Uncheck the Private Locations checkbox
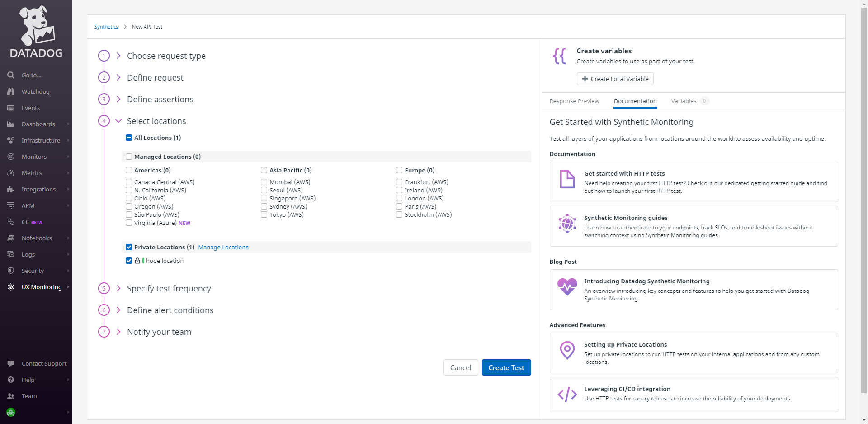Viewport: 868px width, 424px height. click(x=129, y=247)
